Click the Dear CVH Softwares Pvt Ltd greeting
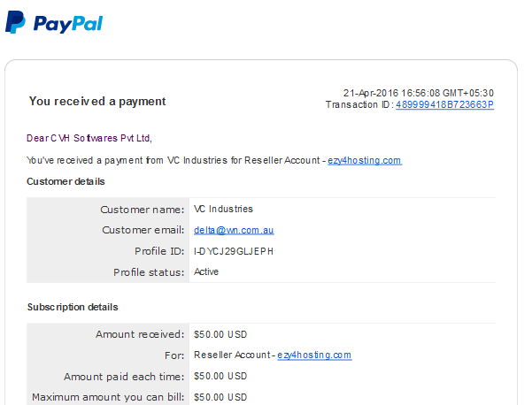The image size is (532, 405). click(89, 138)
